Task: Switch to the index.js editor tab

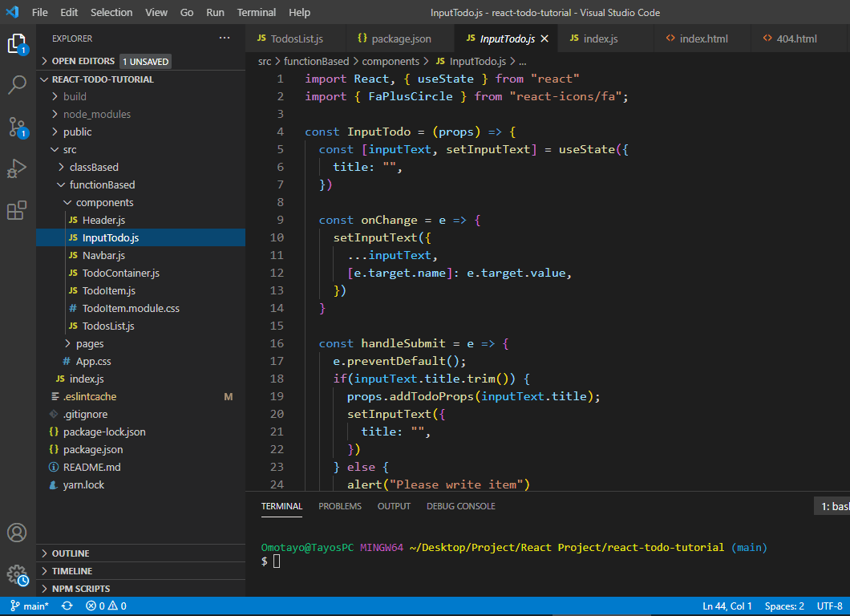Action: (x=605, y=38)
